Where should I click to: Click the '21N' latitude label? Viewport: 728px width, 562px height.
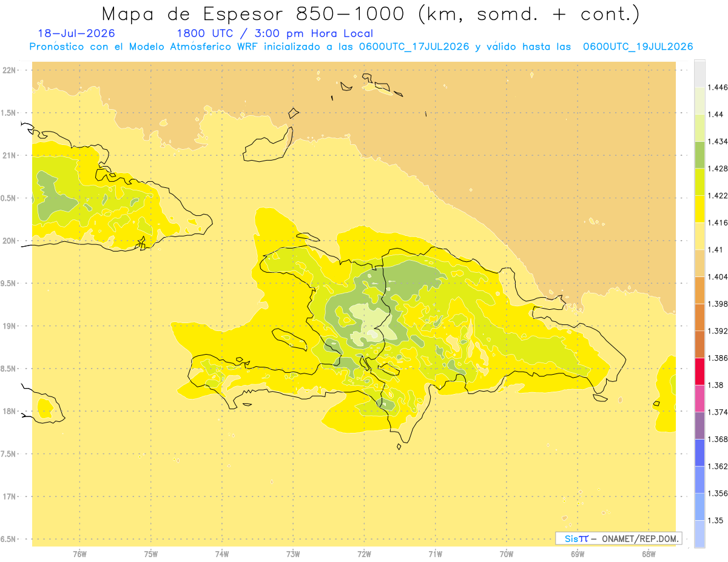pos(8,156)
